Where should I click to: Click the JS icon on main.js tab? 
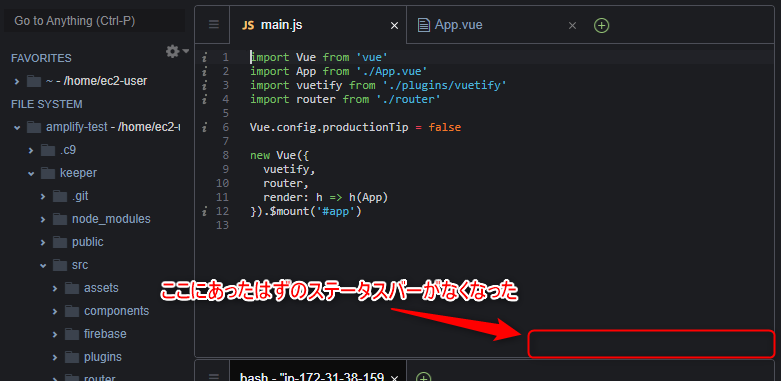[248, 25]
